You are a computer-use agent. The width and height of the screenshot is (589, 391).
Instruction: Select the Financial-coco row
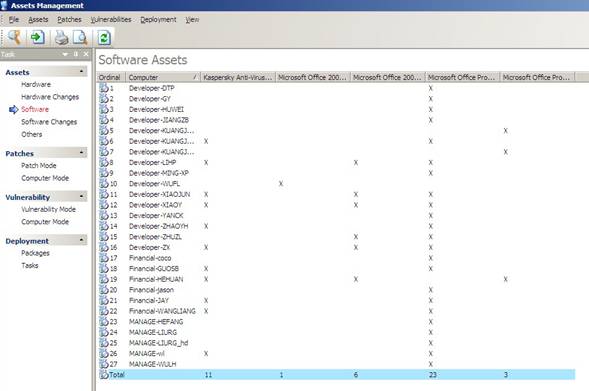point(336,258)
